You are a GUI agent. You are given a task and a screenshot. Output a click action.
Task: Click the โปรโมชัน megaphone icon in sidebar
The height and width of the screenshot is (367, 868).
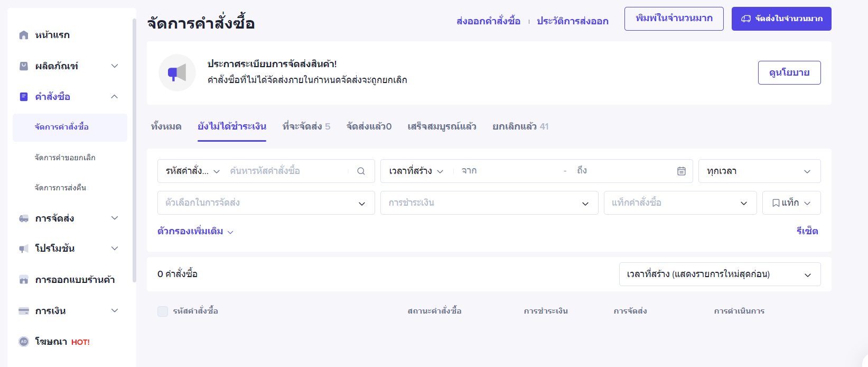[24, 249]
